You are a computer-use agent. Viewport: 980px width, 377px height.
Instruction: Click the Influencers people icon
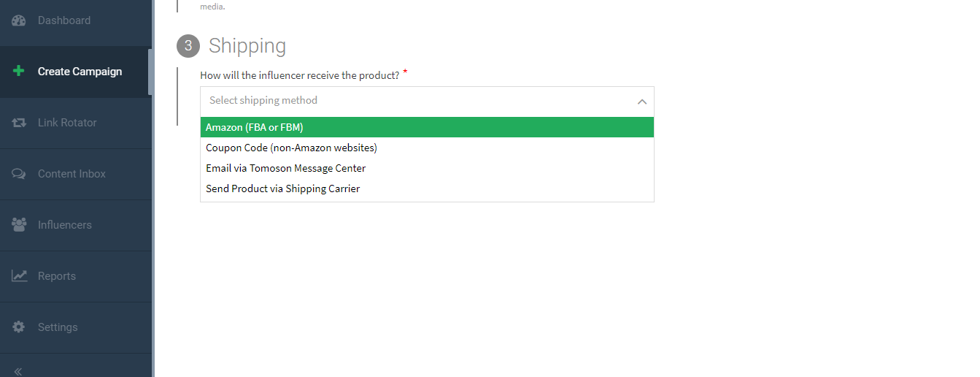pyautogui.click(x=19, y=225)
